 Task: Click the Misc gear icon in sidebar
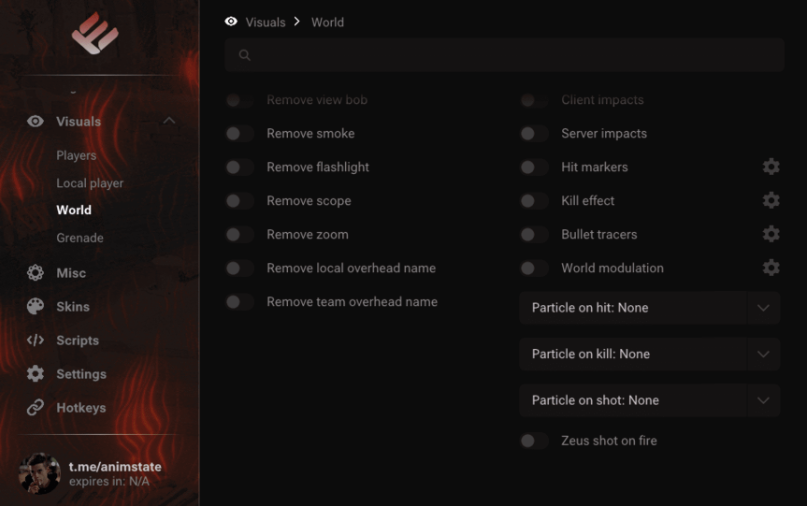(35, 273)
